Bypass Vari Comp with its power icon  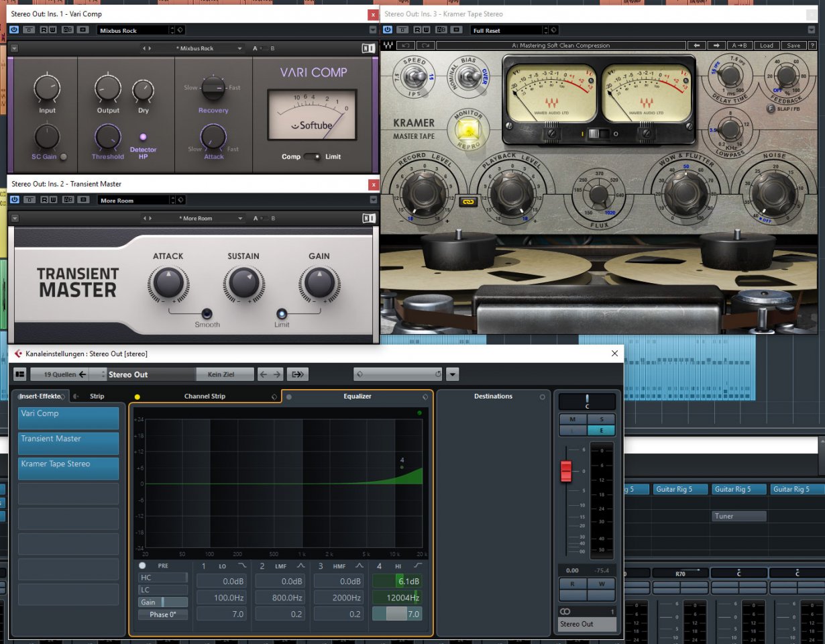[14, 30]
